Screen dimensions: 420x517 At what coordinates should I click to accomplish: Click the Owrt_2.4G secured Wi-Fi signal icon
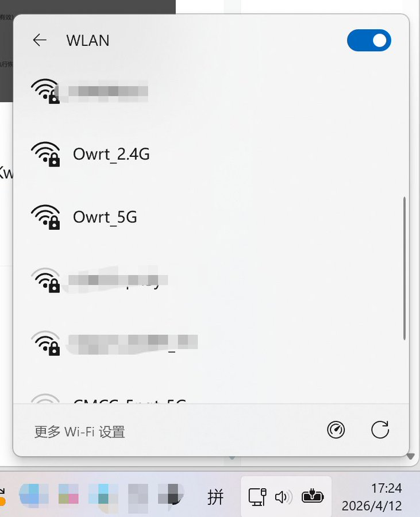tap(45, 154)
